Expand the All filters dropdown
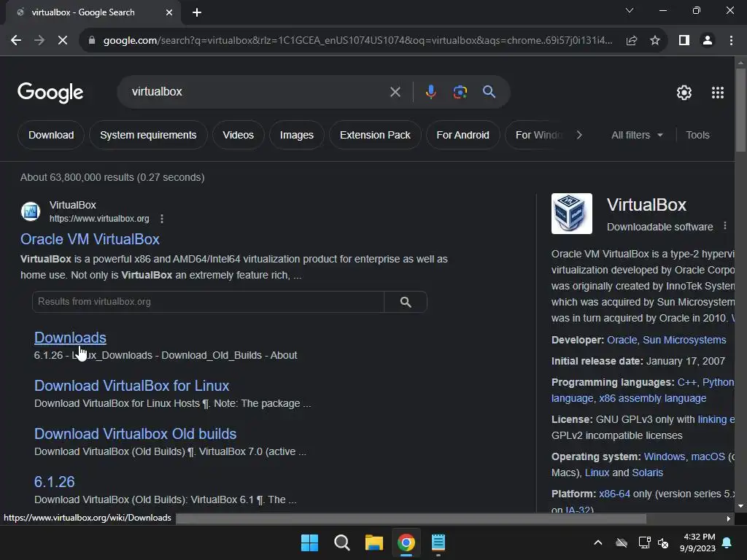Screen dimensions: 747x560 pyautogui.click(x=637, y=135)
